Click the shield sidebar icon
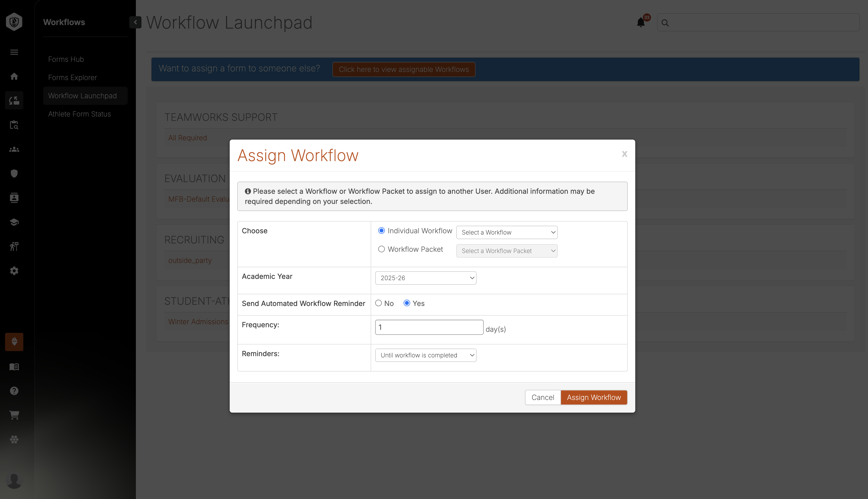The height and width of the screenshot is (499, 868). [x=14, y=174]
